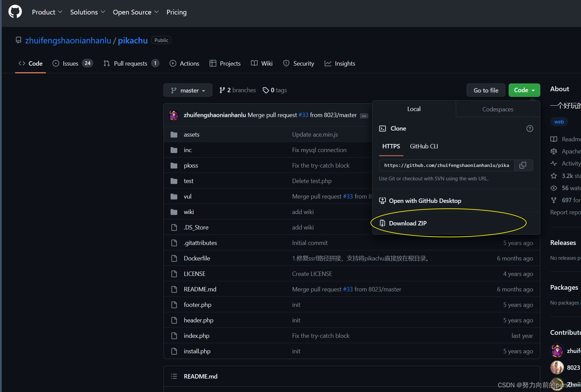View the 2 branches link

(238, 90)
